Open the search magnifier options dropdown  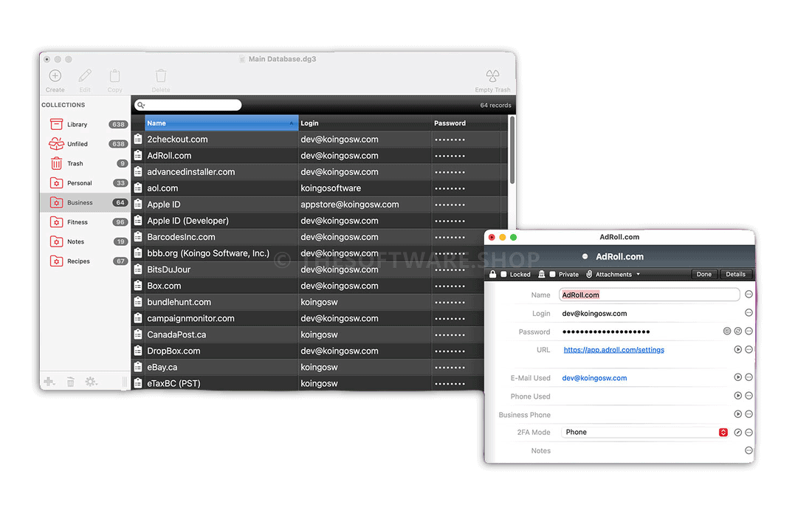point(141,105)
